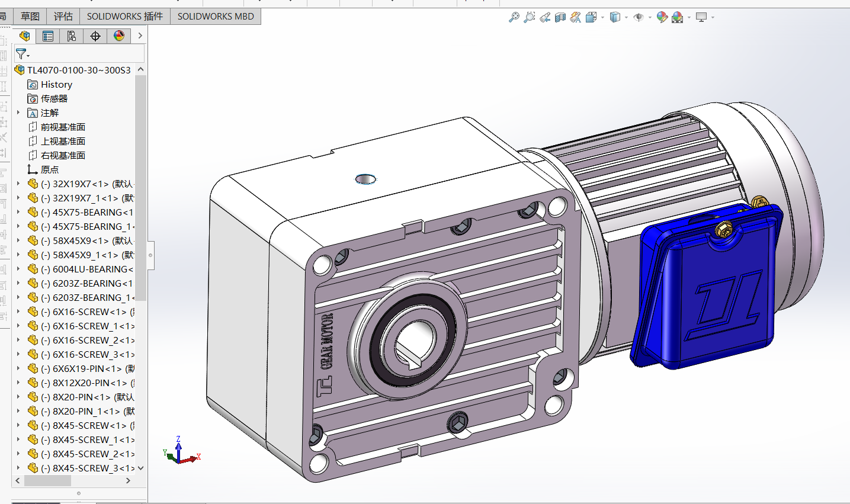Expand the 8X20-PIN_1<1> component
The width and height of the screenshot is (850, 504).
point(18,411)
